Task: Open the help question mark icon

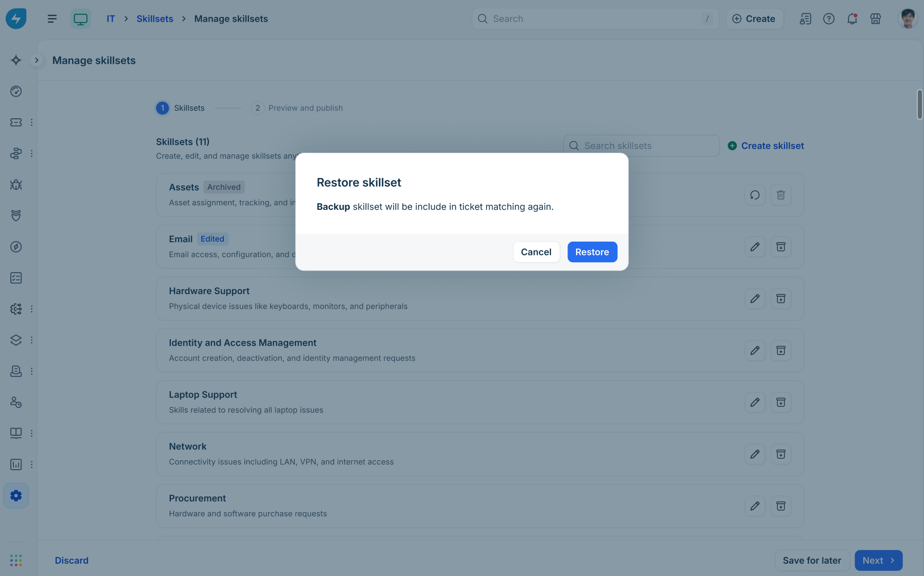Action: tap(829, 19)
